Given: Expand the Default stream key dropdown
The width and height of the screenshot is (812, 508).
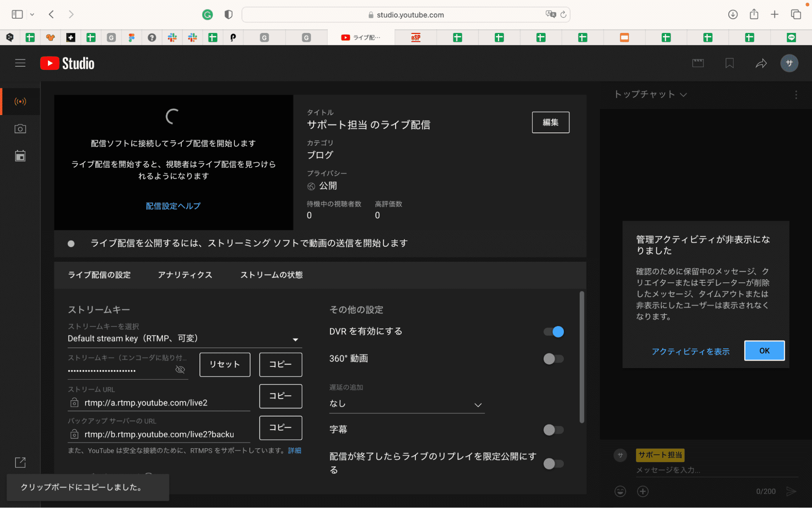Looking at the screenshot, I should point(185,339).
